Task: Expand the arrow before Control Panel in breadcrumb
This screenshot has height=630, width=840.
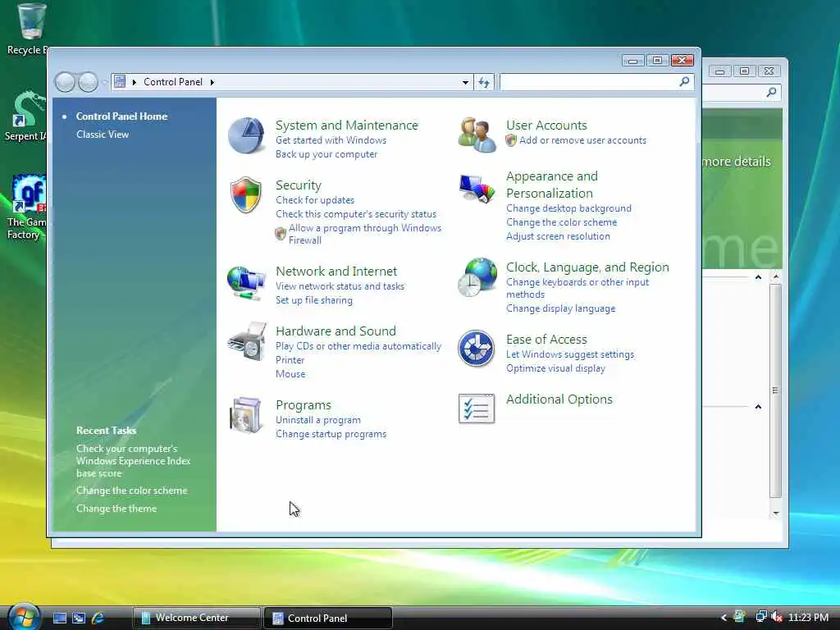Action: [134, 82]
